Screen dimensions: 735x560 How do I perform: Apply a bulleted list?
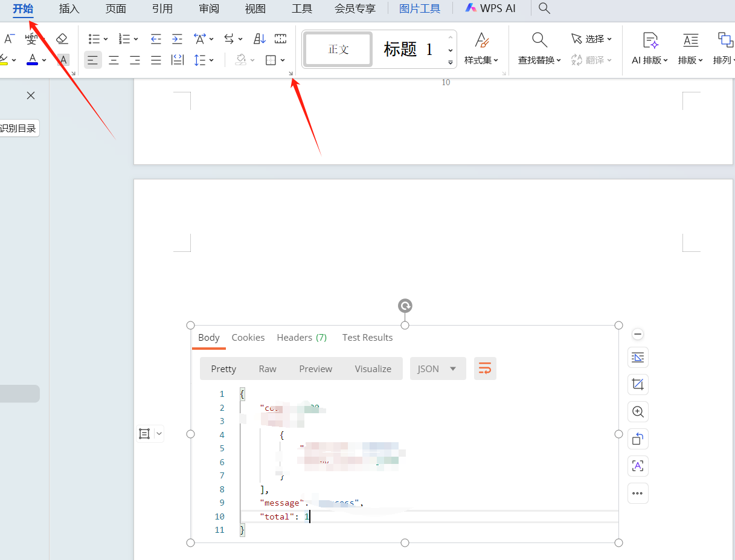94,39
